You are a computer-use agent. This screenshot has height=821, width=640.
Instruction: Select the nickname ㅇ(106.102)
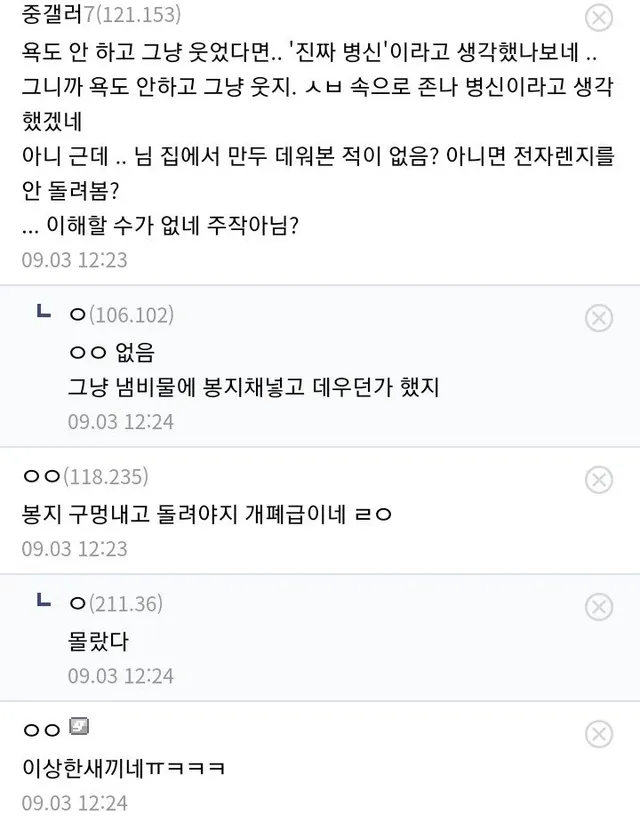(x=121, y=315)
